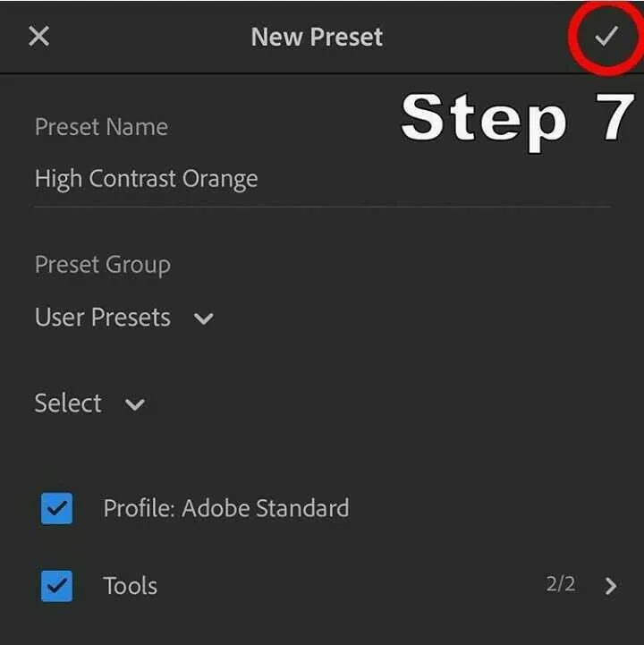Click the New Preset header title

point(317,37)
